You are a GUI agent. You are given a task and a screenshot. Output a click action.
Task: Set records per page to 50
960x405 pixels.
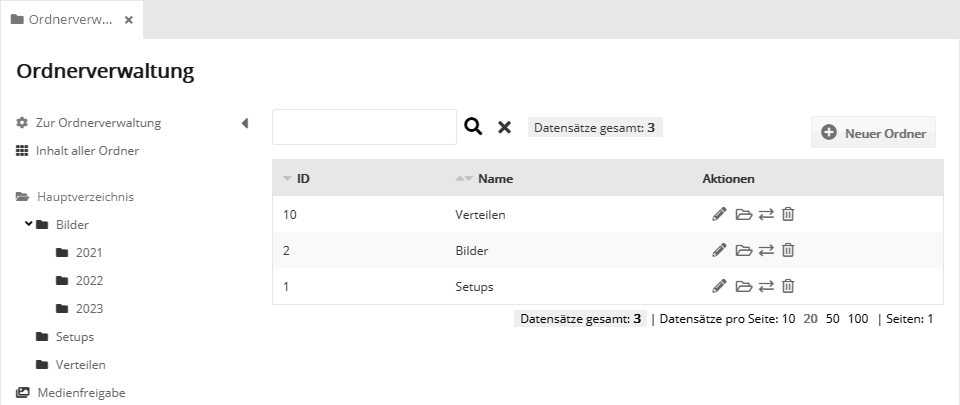pos(832,319)
